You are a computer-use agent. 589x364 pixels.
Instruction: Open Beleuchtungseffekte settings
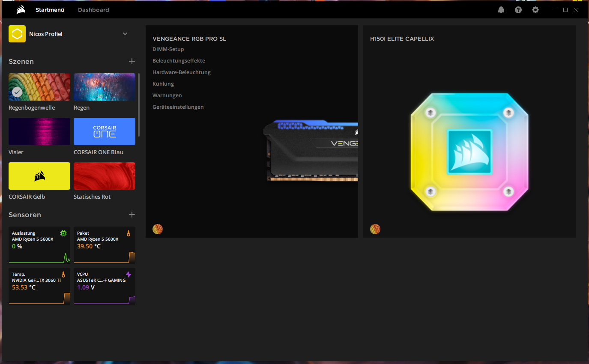pyautogui.click(x=179, y=61)
